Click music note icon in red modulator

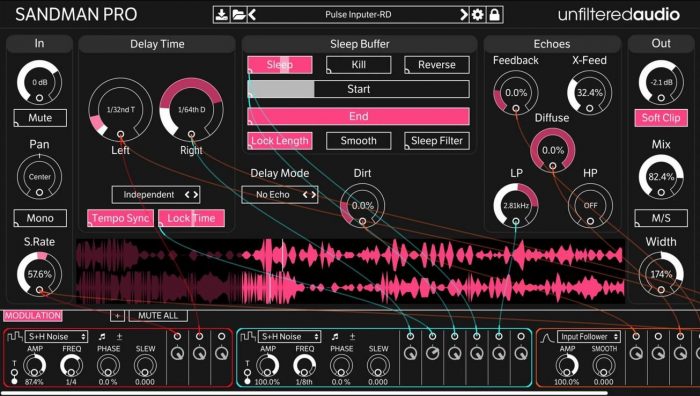click(x=102, y=337)
